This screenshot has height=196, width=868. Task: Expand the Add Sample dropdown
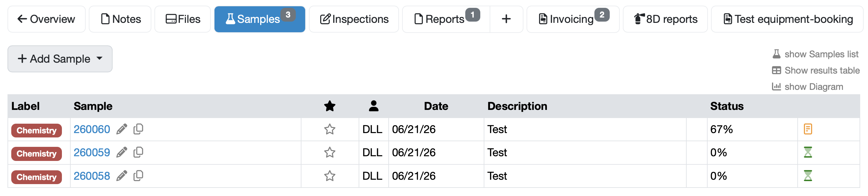(60, 59)
